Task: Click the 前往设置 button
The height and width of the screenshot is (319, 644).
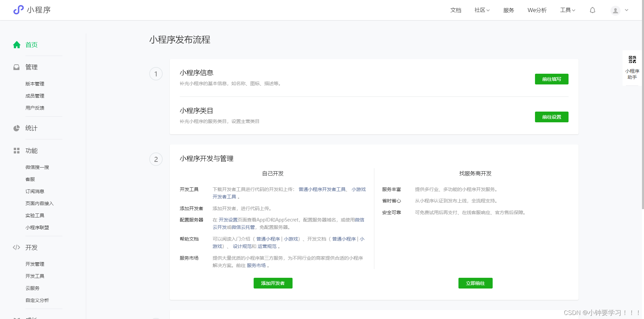Action: (x=551, y=117)
